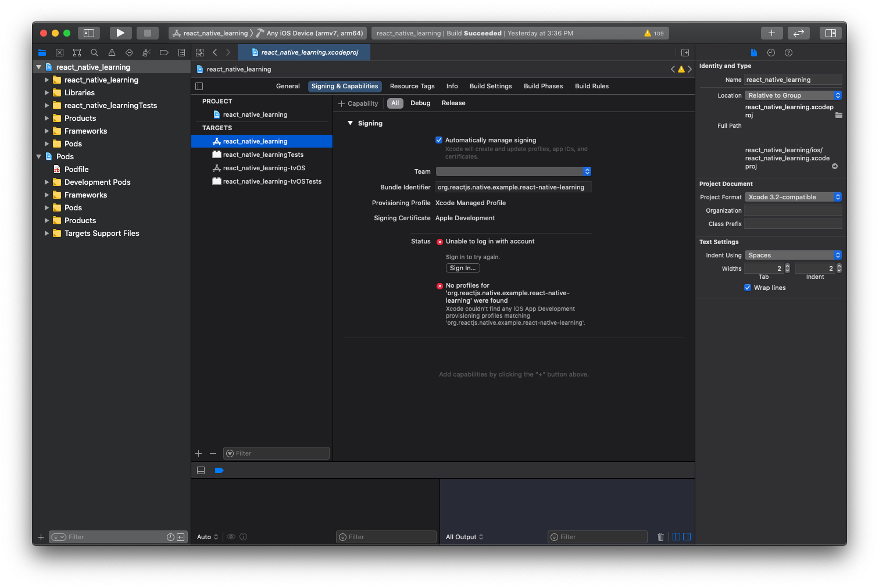Clear the console with the trash icon

[660, 537]
